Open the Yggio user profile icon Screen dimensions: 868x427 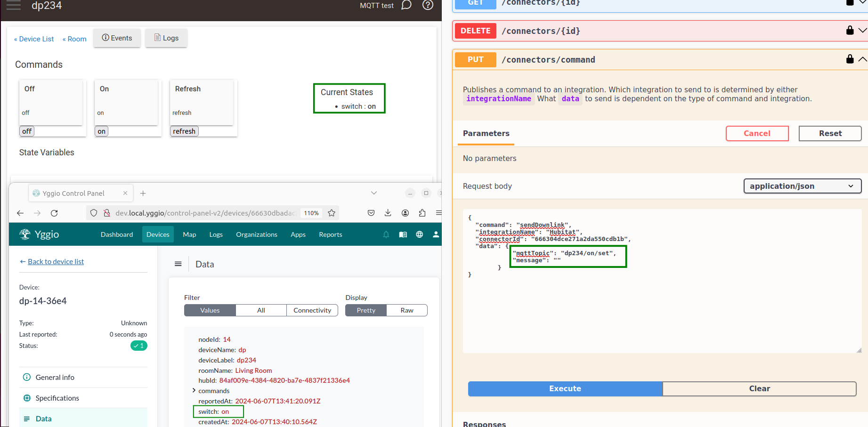point(436,234)
